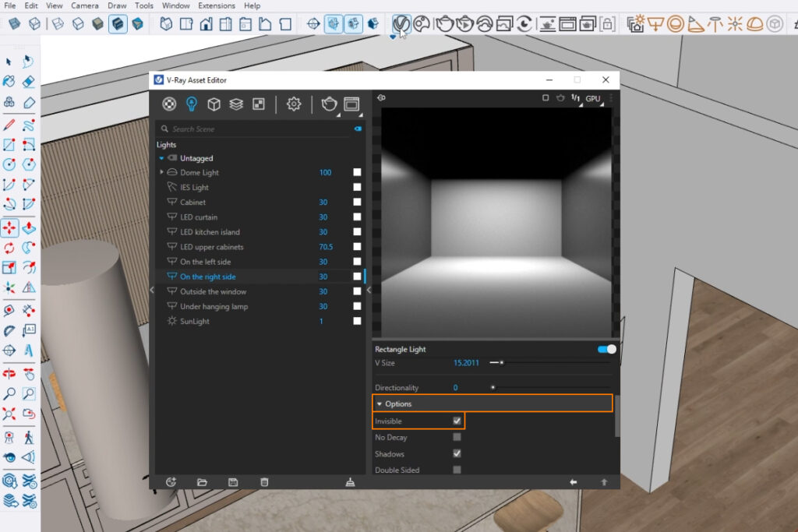Select the LED kitchen island light
Screen dimensions: 798x532
click(210, 232)
